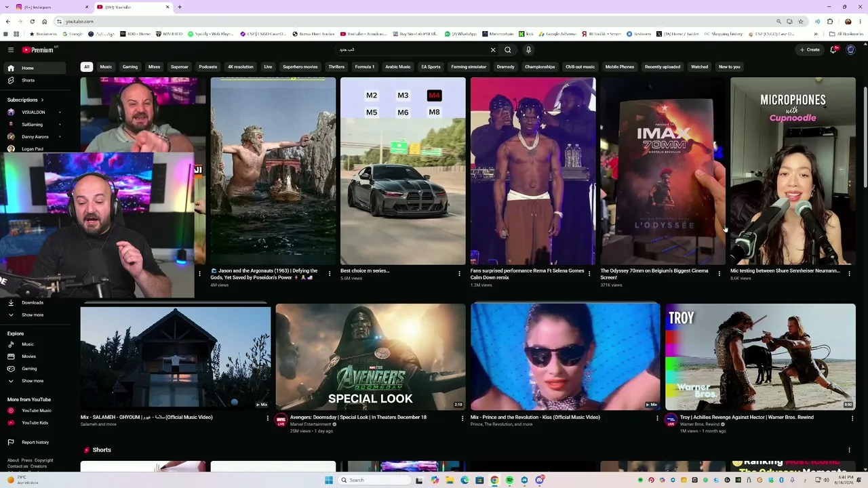Viewport: 868px width, 488px height.
Task: Open a new Chrome tab
Action: (180, 7)
